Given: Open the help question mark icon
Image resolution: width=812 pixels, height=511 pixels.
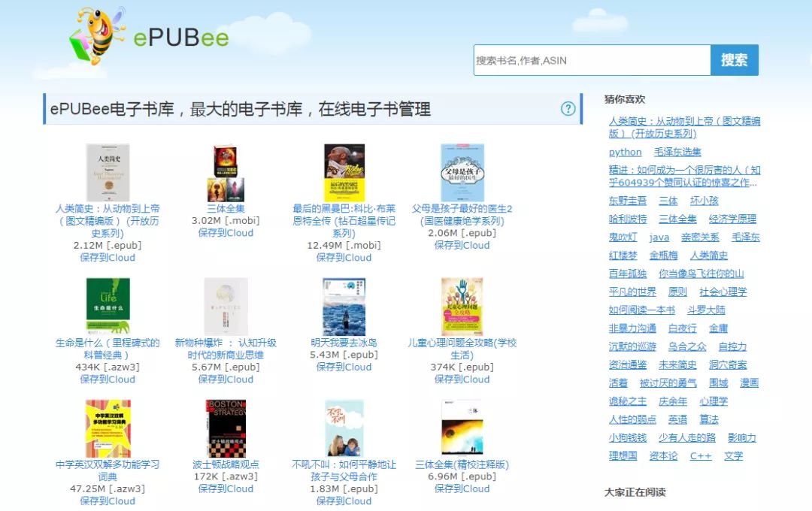Looking at the screenshot, I should [569, 109].
